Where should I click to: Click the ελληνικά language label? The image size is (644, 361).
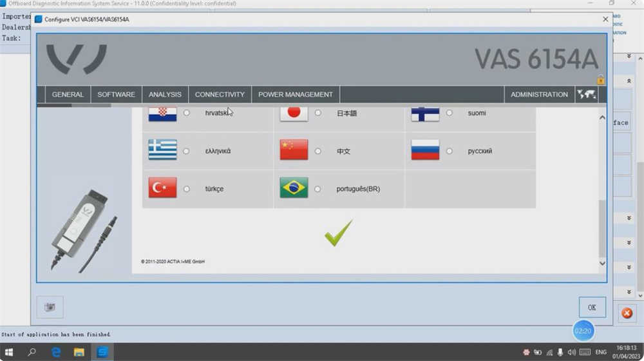coord(218,151)
